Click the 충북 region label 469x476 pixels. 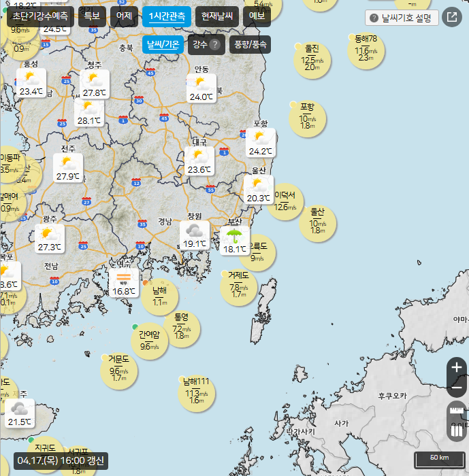click(x=126, y=48)
